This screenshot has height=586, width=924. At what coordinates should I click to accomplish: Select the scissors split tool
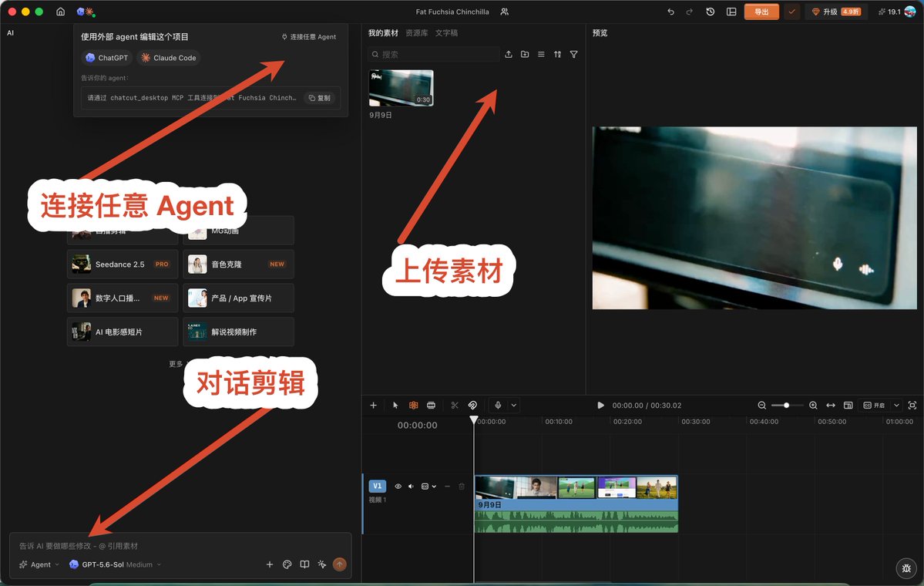point(455,405)
